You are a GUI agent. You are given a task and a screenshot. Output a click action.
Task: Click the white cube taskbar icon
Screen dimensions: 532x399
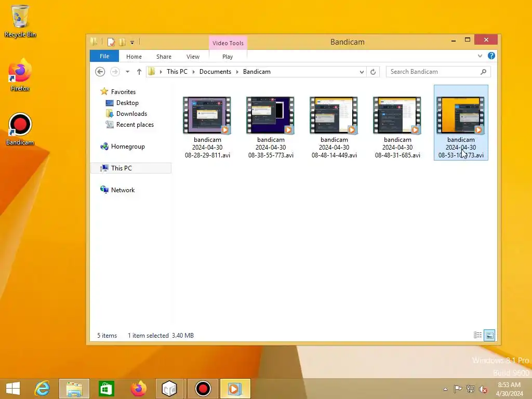coord(169,389)
